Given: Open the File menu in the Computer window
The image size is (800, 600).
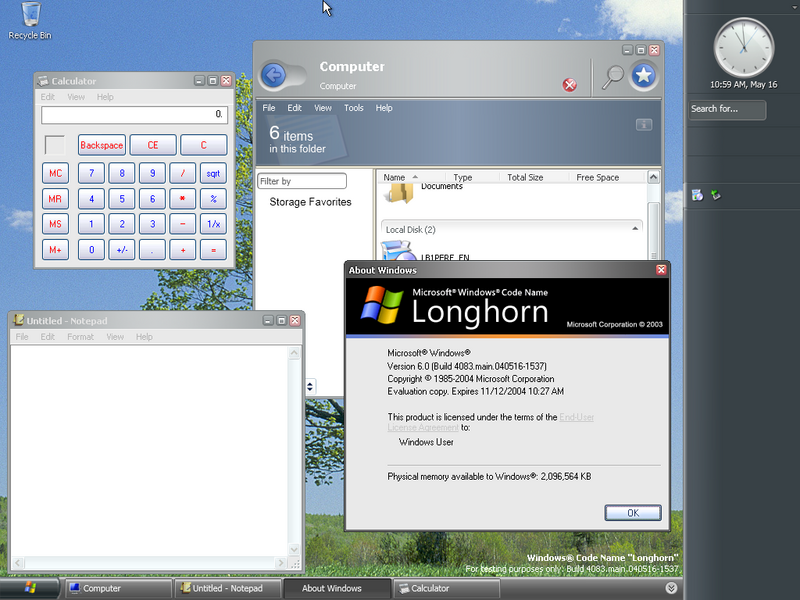Looking at the screenshot, I should point(269,108).
